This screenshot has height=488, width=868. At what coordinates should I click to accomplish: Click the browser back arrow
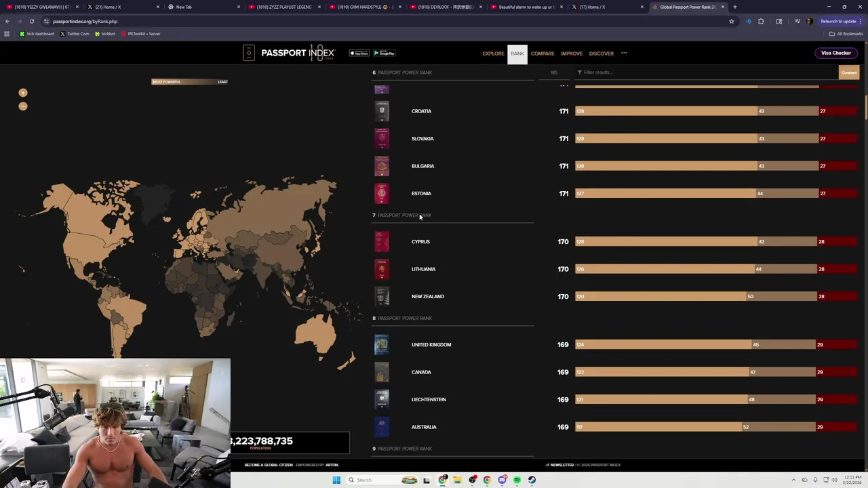[x=7, y=21]
